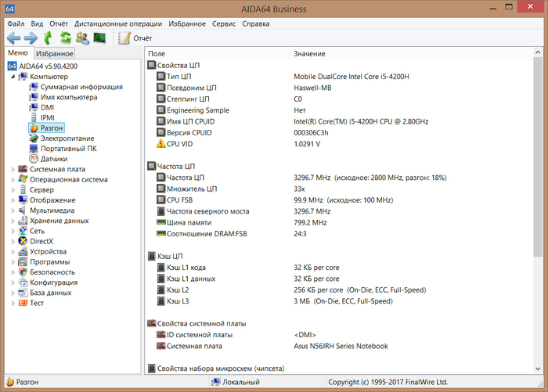
Task: Select DirectX in the sidebar tree
Action: click(x=41, y=241)
